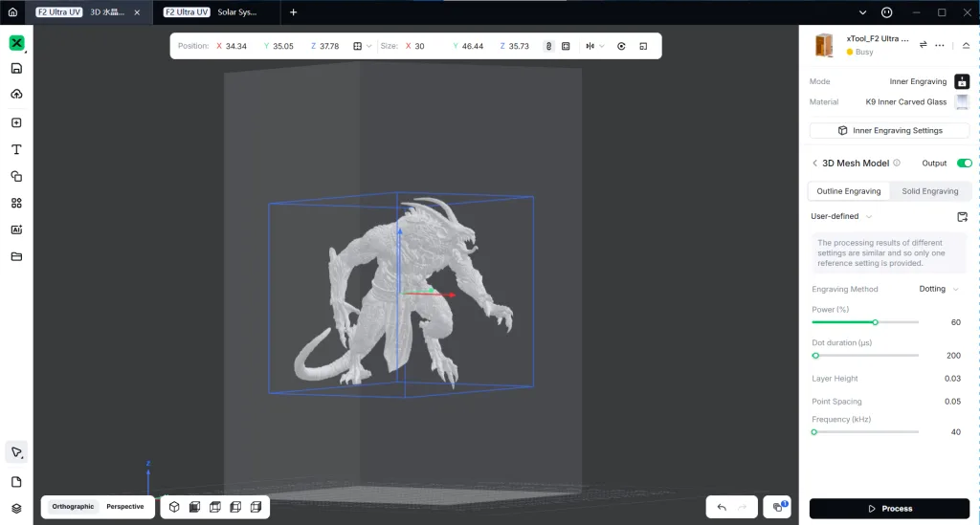Open the folder icon in sidebar
The width and height of the screenshot is (980, 525).
[16, 256]
